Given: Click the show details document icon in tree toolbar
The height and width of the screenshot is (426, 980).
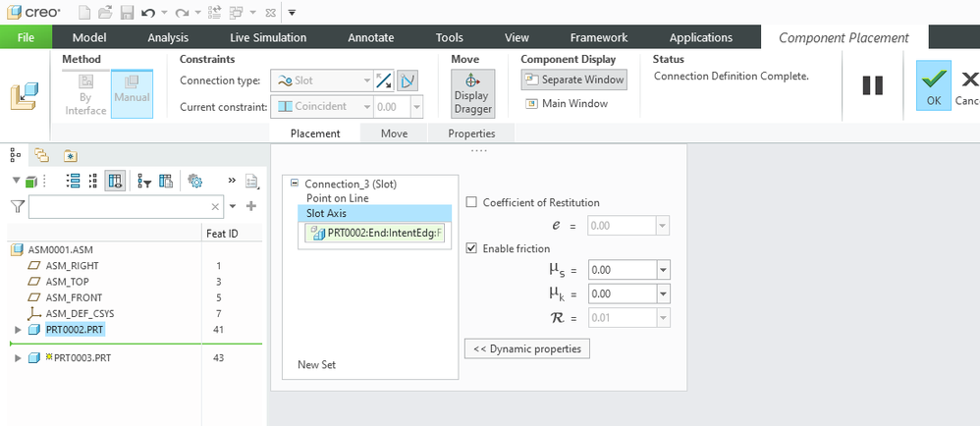Looking at the screenshot, I should (251, 182).
